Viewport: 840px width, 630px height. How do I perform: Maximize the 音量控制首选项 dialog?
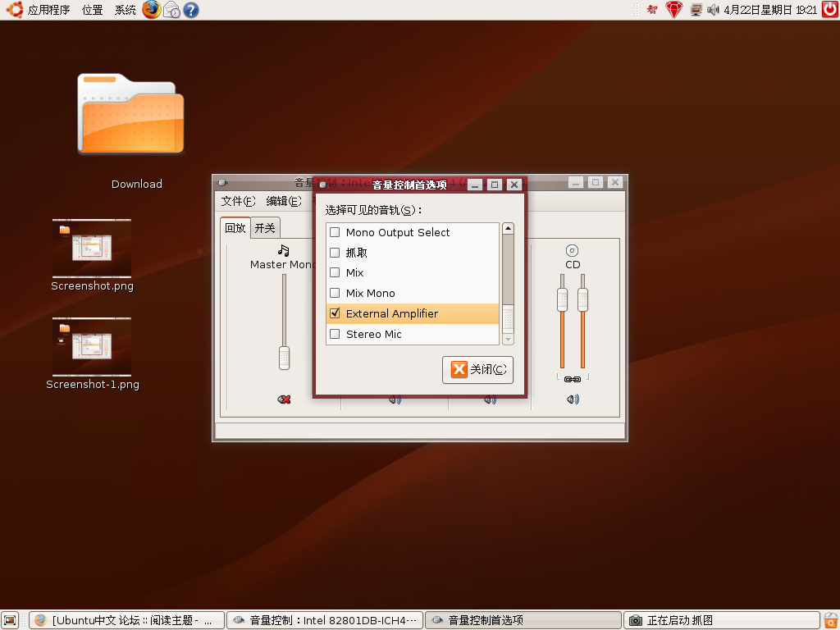(x=495, y=185)
